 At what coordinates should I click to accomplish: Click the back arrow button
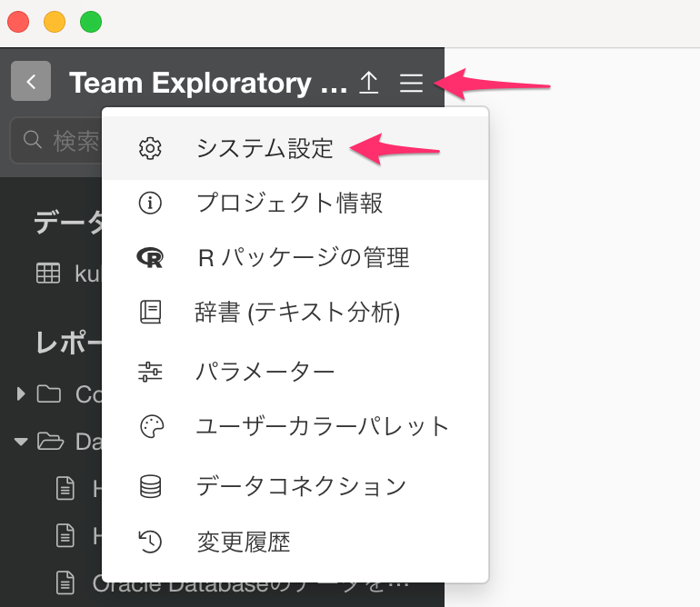click(31, 81)
